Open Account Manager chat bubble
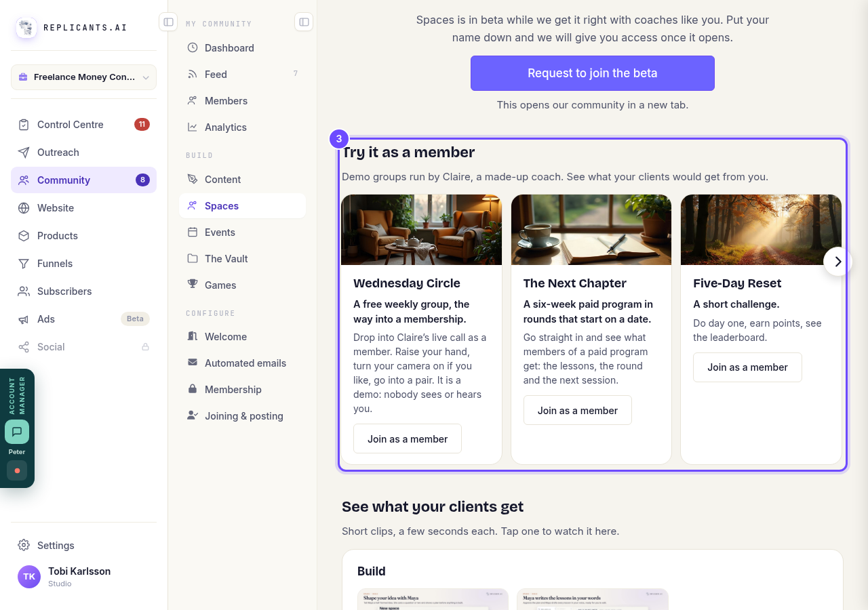The height and width of the screenshot is (610, 868). (x=17, y=432)
